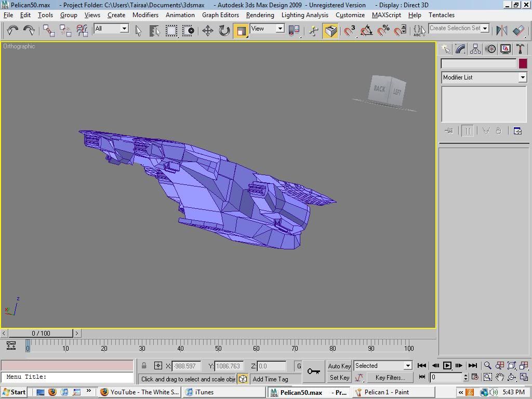Viewport: 532px width, 399px height.
Task: Toggle Keyboard Shortcut Override button
Action: click(x=331, y=31)
